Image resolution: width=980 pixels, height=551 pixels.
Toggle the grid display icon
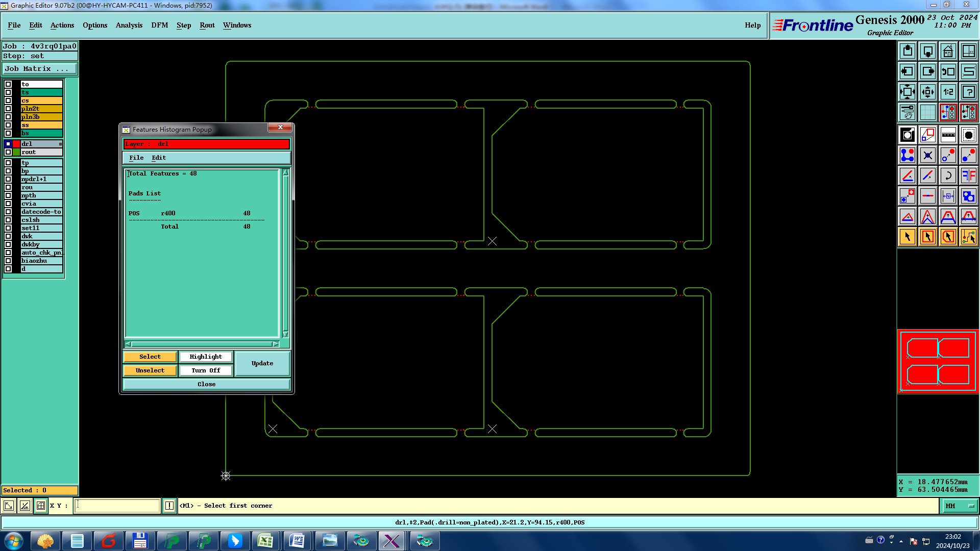click(x=927, y=112)
